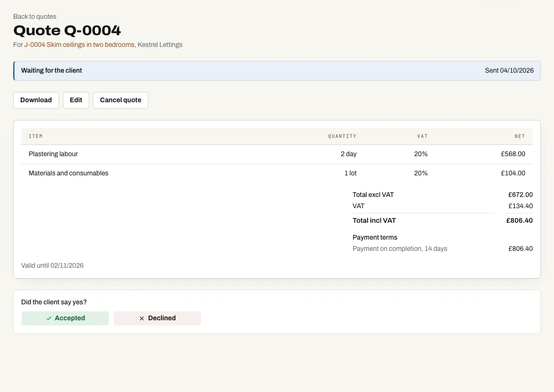Click the Kestrel Lettings client name
Viewport: 554px width, 392px height.
160,45
